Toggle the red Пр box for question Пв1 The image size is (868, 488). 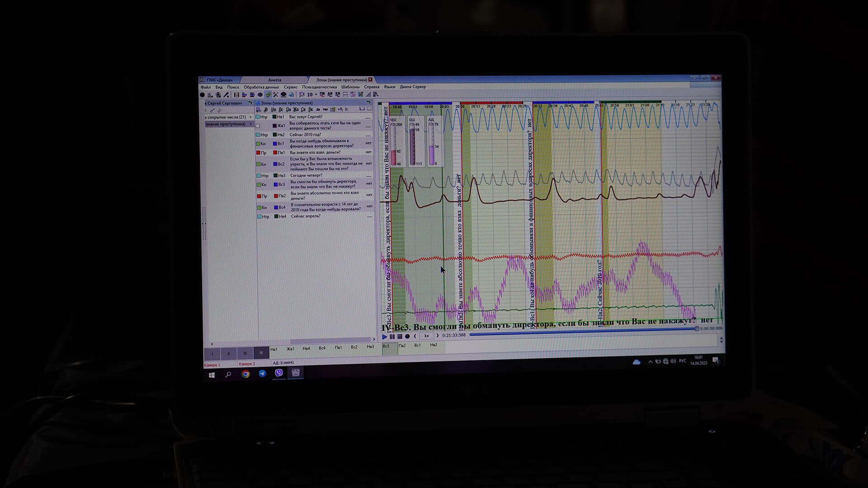point(258,153)
